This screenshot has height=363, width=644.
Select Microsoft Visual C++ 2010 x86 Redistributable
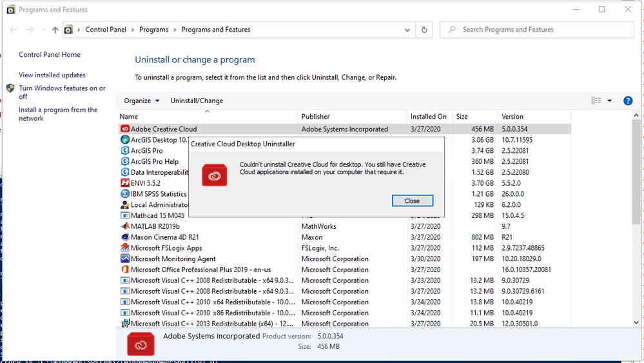pos(345,313)
